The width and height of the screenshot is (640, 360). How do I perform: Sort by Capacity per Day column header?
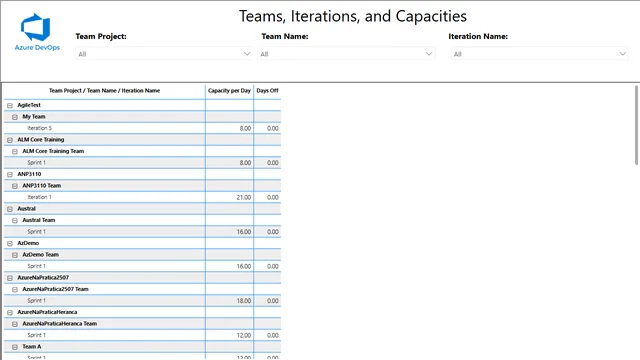229,91
